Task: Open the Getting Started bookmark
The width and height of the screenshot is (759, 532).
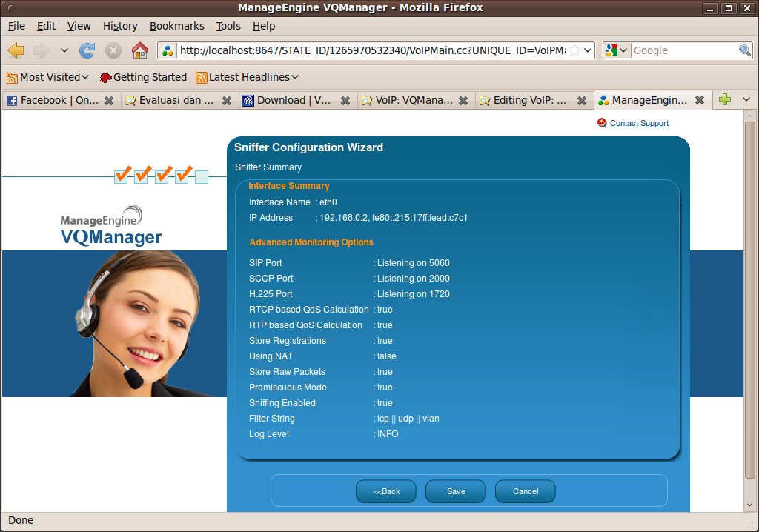Action: coord(143,77)
